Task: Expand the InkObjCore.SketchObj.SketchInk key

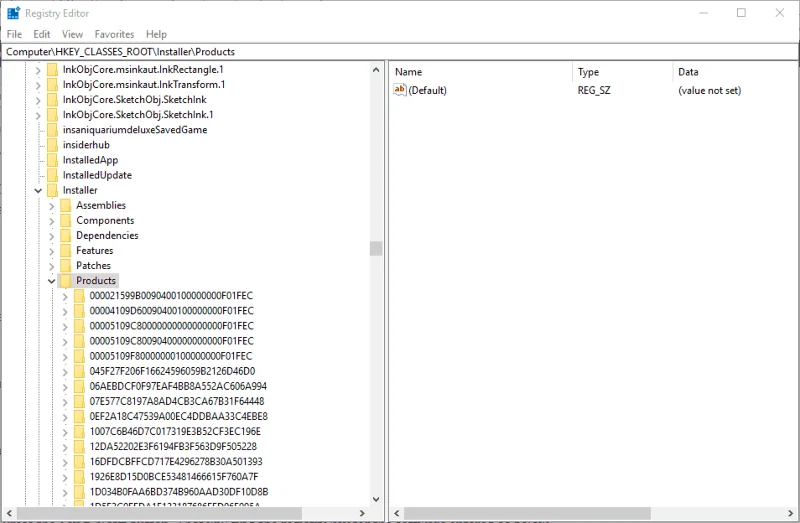Action: pyautogui.click(x=38, y=101)
